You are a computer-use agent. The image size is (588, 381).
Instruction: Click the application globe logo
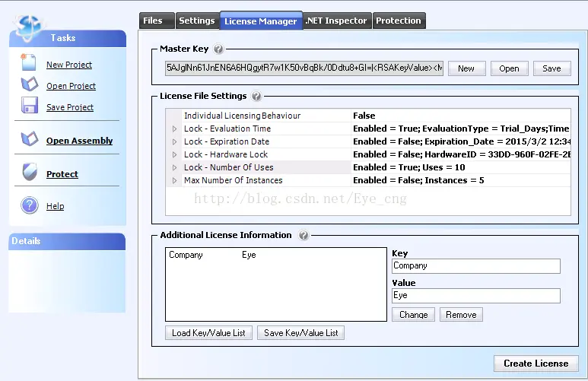pos(28,27)
